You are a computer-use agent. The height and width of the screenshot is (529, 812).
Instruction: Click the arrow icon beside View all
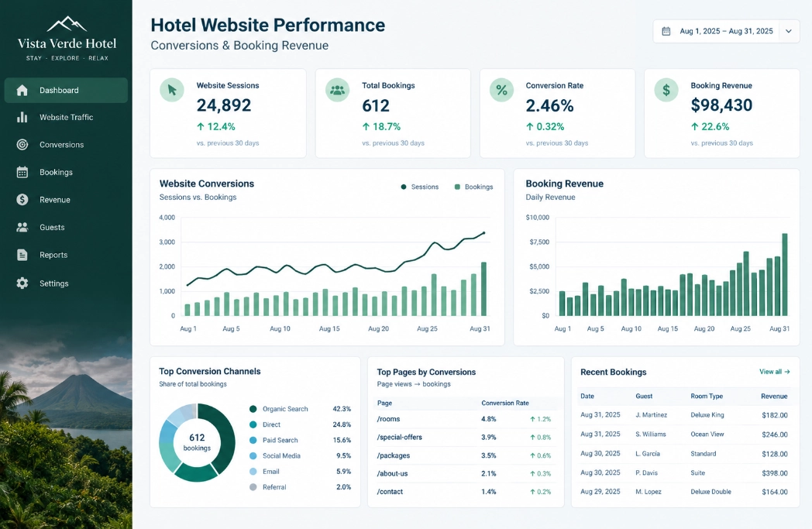[x=787, y=372]
